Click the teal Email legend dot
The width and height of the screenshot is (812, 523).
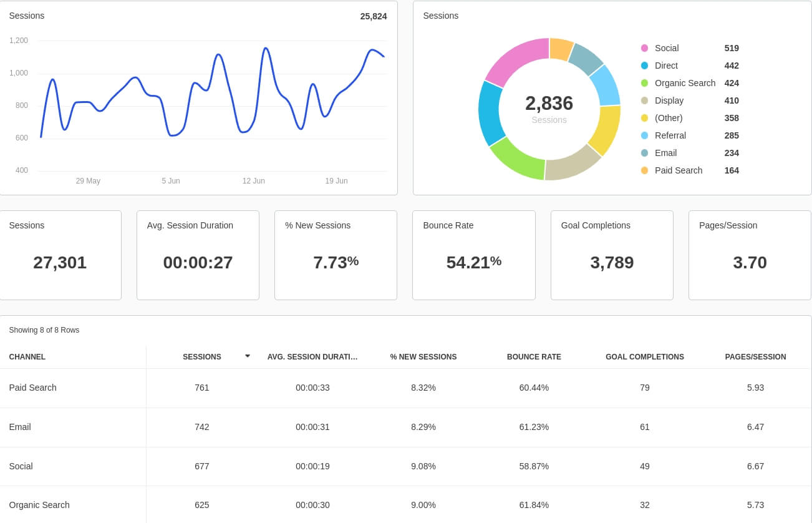[x=644, y=153]
